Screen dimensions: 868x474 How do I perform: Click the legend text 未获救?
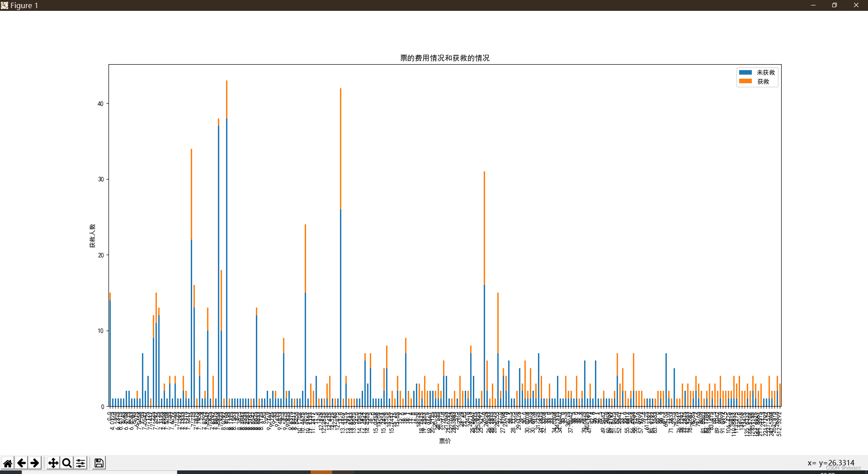[x=766, y=72]
